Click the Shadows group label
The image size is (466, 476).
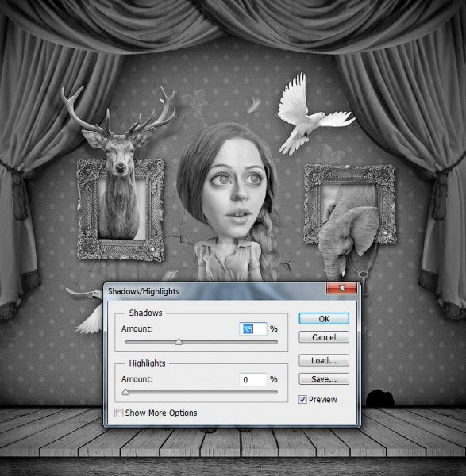coord(145,313)
